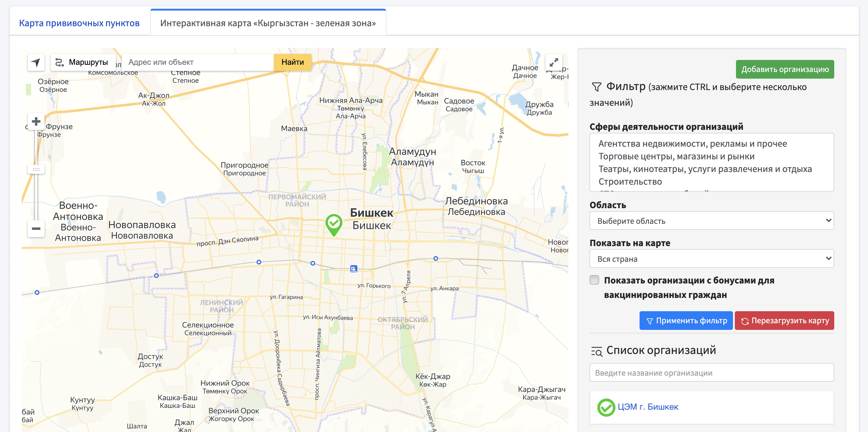
Task: Focus the organization name search field
Action: pos(711,373)
